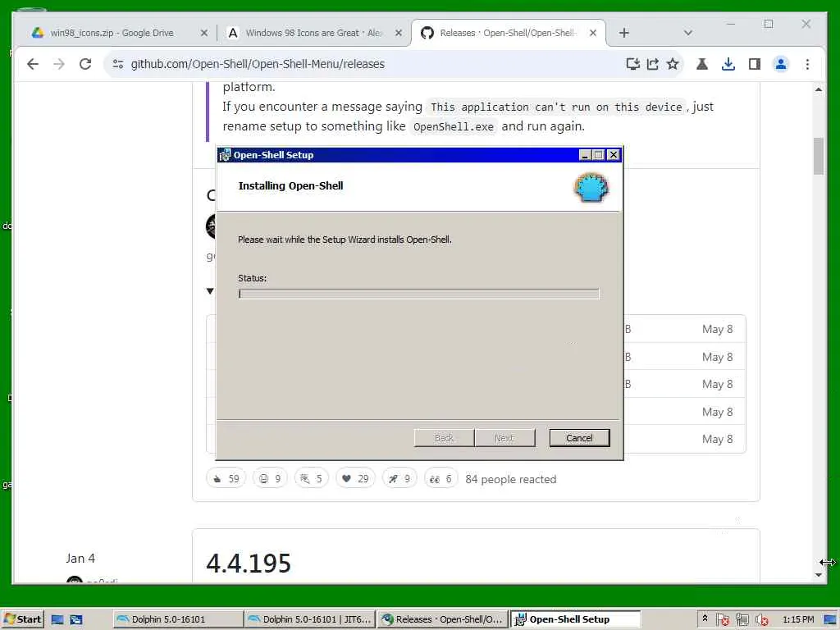This screenshot has width=840, height=630.
Task: Expand hidden system tray icons chevron
Action: [705, 619]
